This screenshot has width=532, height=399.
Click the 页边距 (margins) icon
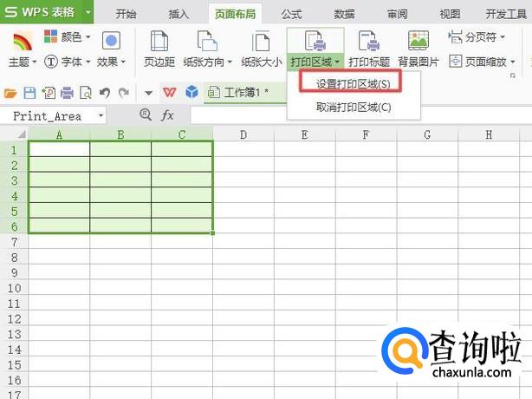point(159,43)
